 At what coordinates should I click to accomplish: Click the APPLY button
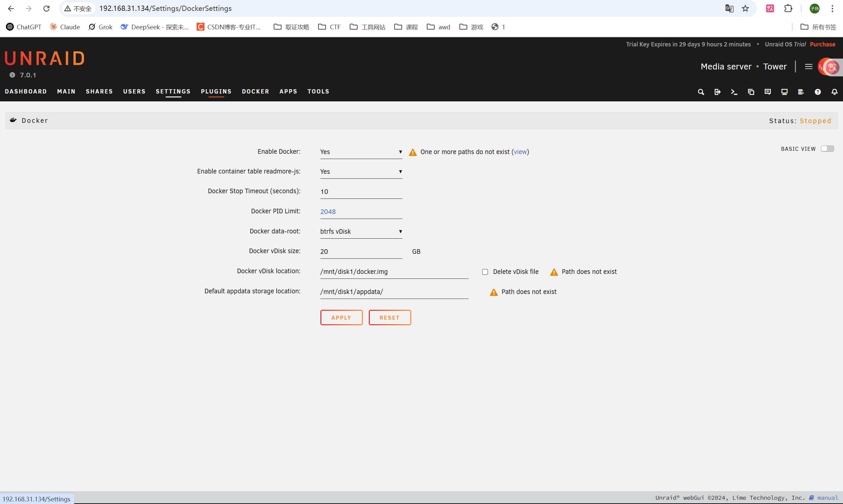[341, 317]
